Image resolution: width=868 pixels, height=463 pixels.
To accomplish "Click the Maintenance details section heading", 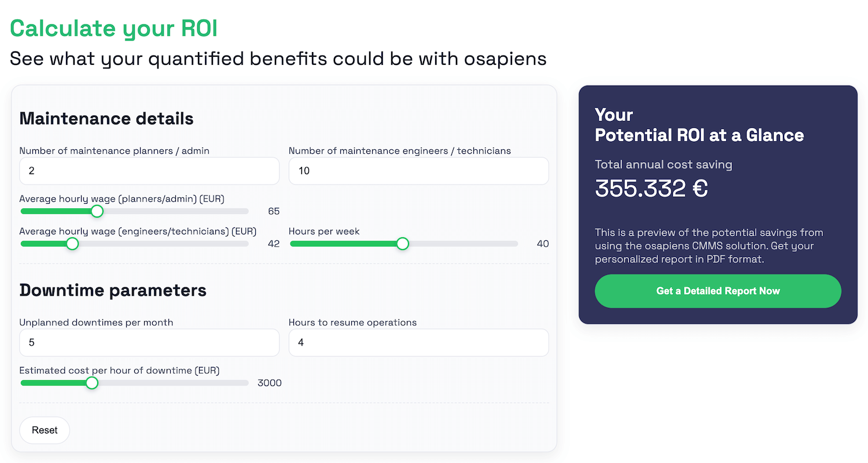I will tap(106, 119).
